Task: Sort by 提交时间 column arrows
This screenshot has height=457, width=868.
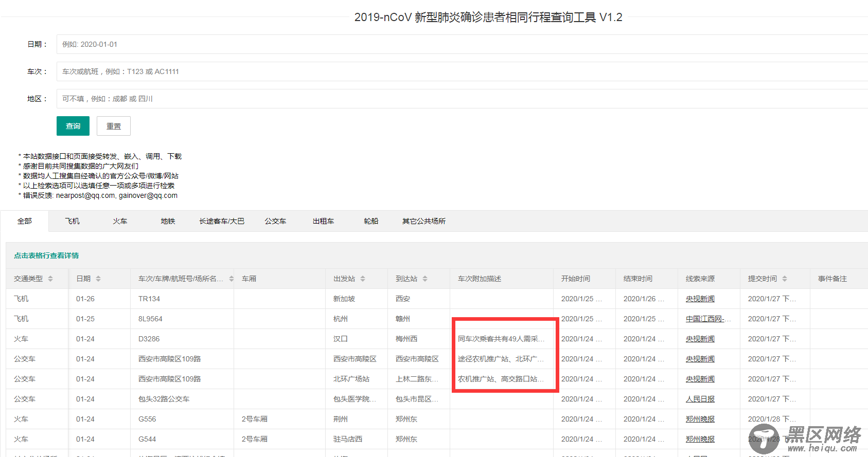Action: tap(785, 279)
